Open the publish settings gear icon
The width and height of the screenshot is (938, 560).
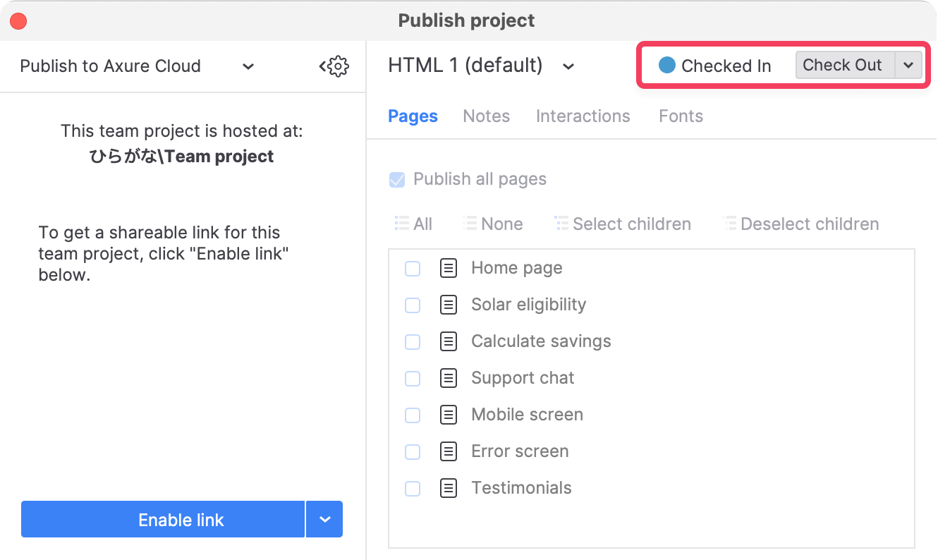336,66
